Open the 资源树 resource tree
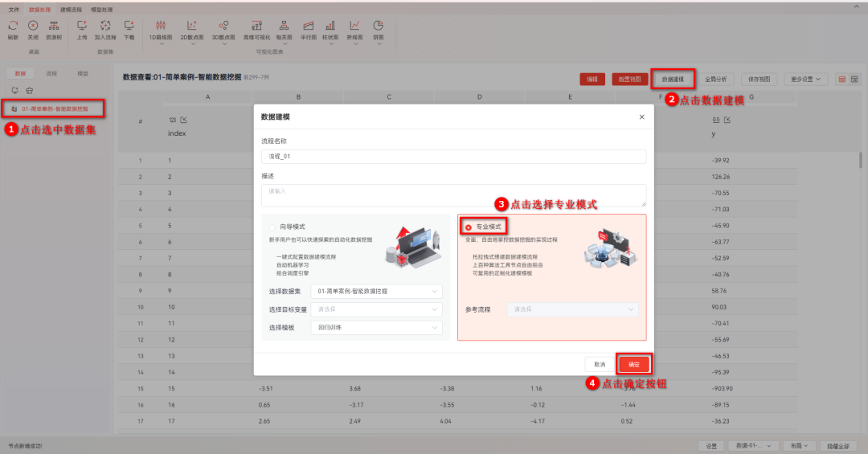The height and width of the screenshot is (454, 868). [54, 26]
